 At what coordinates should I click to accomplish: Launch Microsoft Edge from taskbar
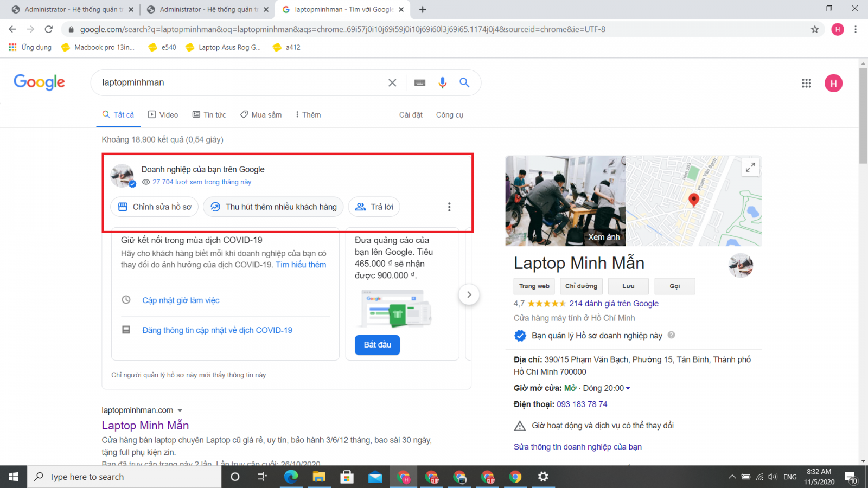(291, 477)
